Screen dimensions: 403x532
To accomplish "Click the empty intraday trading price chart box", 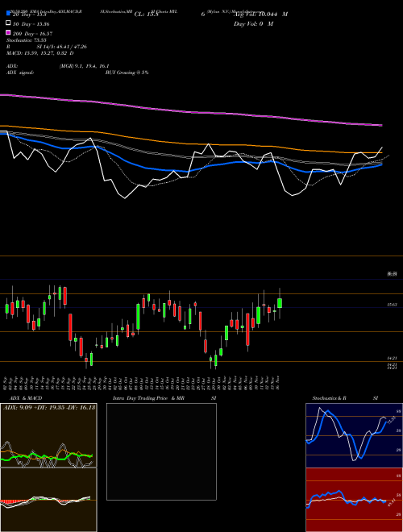I will [x=161, y=451].
